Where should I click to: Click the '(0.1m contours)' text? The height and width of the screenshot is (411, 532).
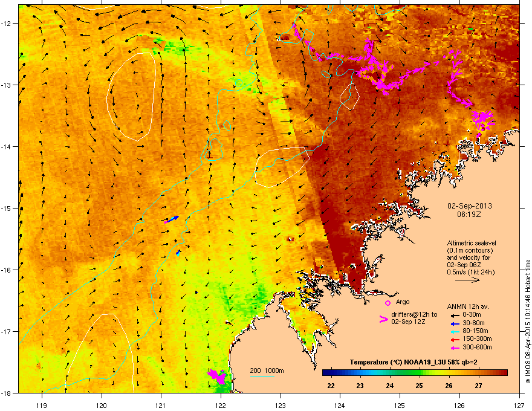coord(470,251)
